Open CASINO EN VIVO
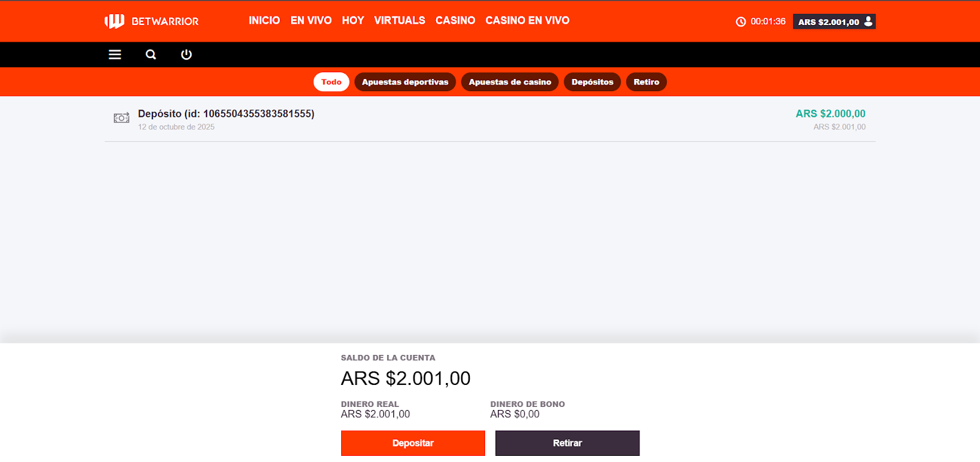The height and width of the screenshot is (462, 980). [x=527, y=21]
